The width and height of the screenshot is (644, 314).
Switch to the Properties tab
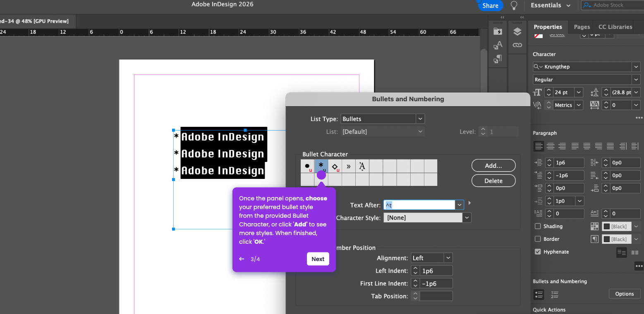(x=548, y=27)
